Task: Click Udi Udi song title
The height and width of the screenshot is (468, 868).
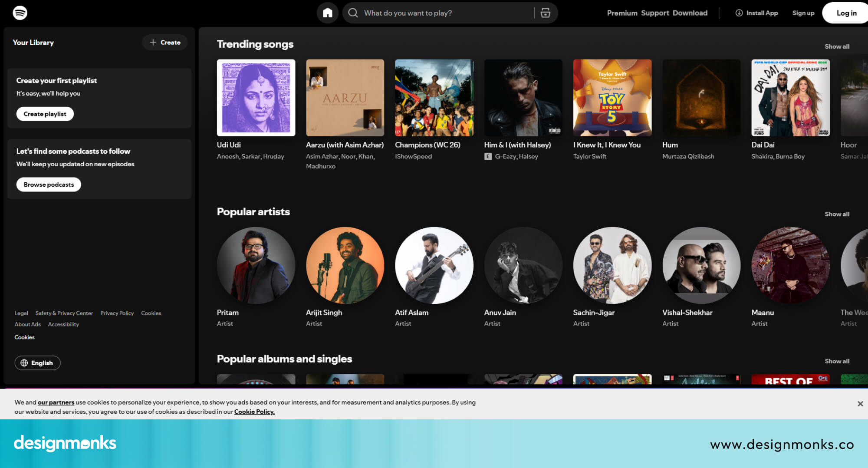Action: pyautogui.click(x=229, y=145)
